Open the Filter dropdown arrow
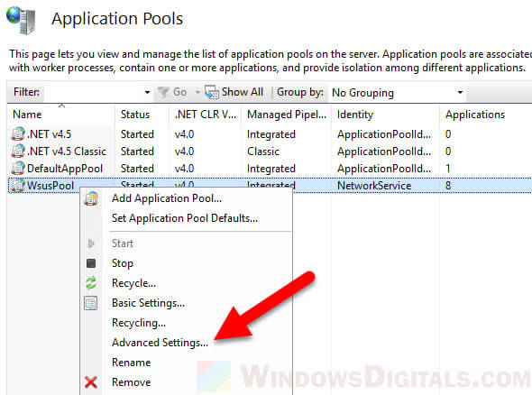Screen dimensions: 532x395 tap(147, 92)
